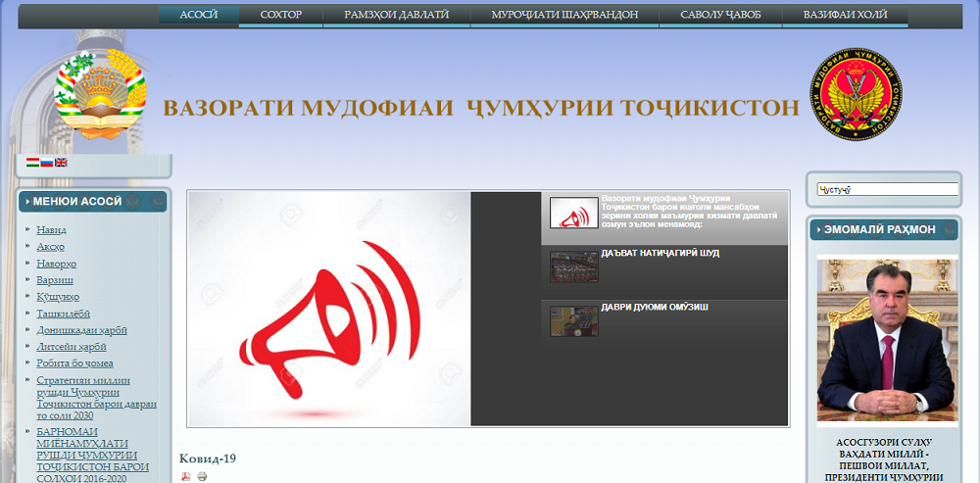Click the red Ministry of Defense emblem
Screen dimensions: 980x483
852,95
